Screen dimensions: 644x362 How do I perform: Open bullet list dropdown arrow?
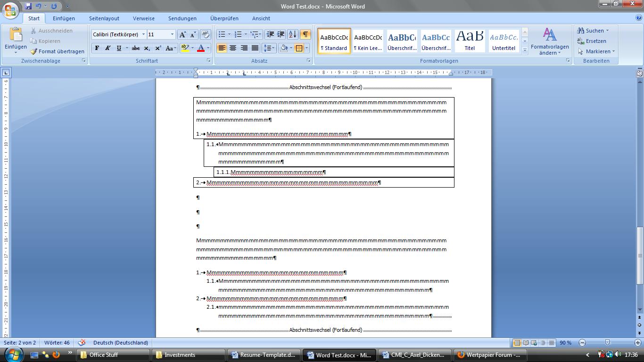pos(229,34)
